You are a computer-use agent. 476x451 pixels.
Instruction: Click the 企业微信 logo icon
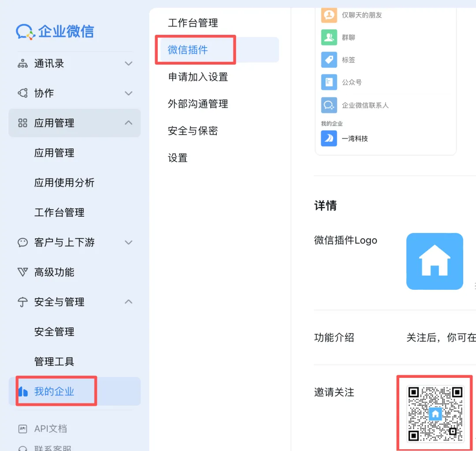[25, 32]
